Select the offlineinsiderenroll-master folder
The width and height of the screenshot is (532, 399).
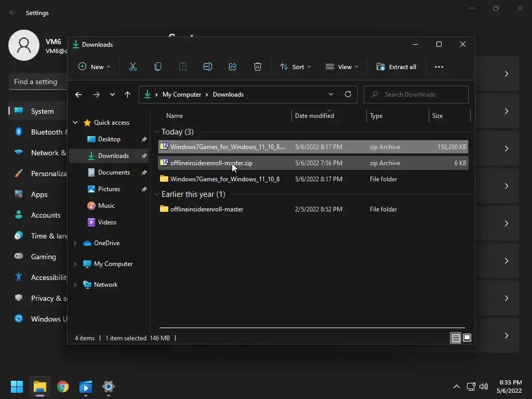(x=313, y=209)
